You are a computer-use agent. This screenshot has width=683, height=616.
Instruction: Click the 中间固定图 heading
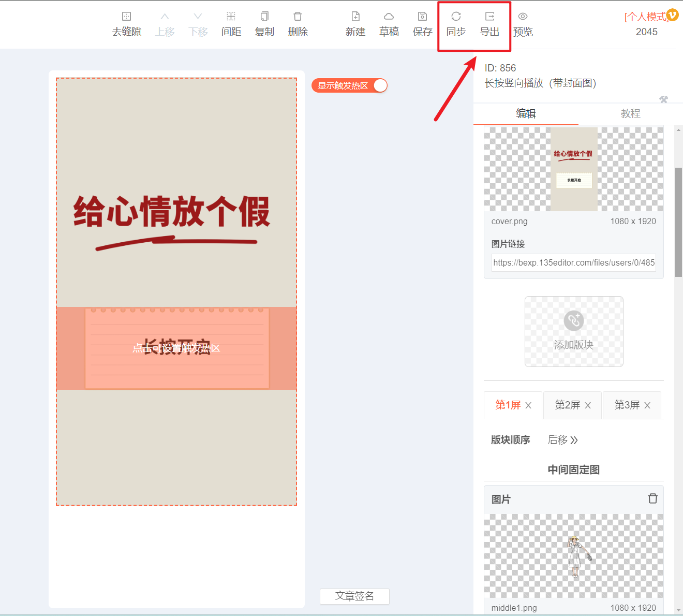point(574,470)
